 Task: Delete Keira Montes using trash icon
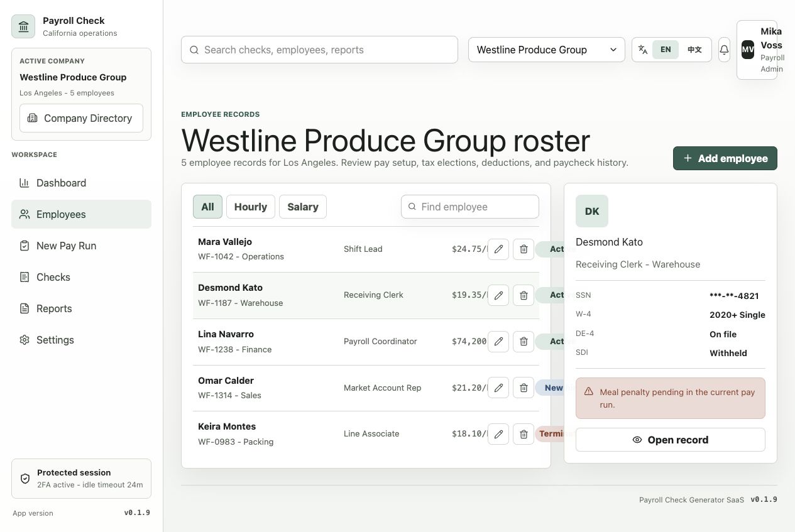coord(524,434)
